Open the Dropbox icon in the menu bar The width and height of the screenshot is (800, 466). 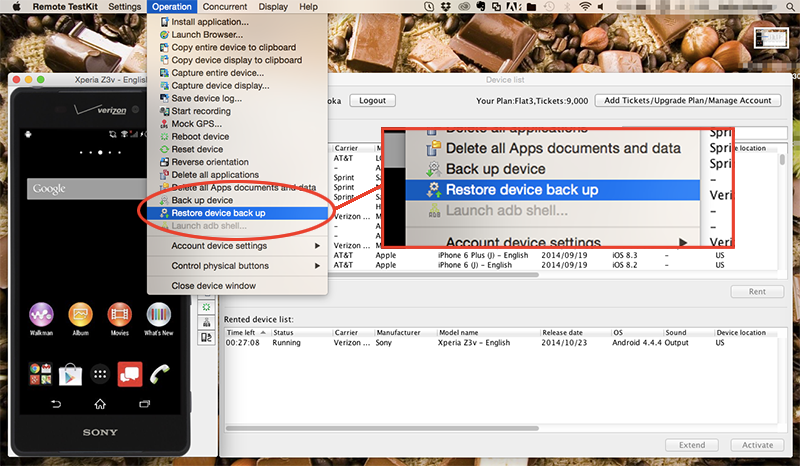[x=446, y=7]
